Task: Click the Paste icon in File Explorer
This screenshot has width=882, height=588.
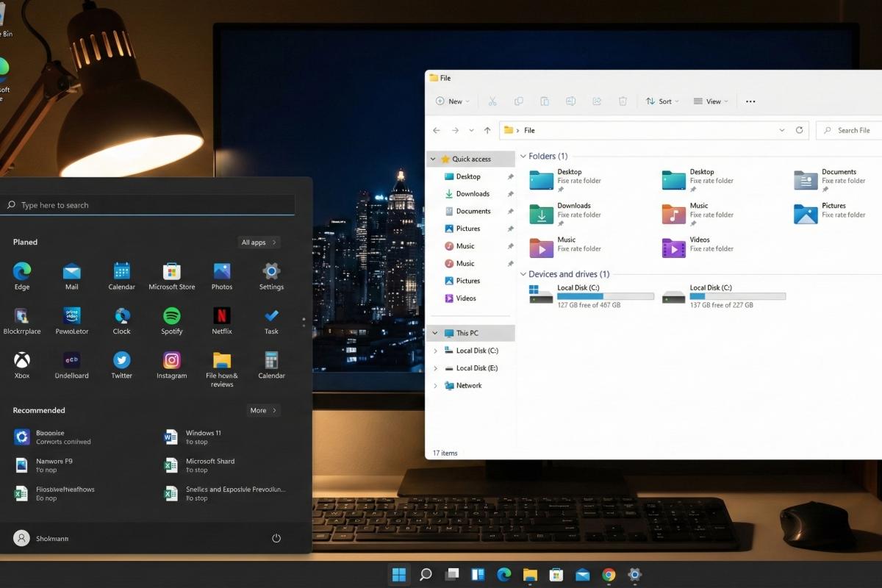Action: [545, 101]
